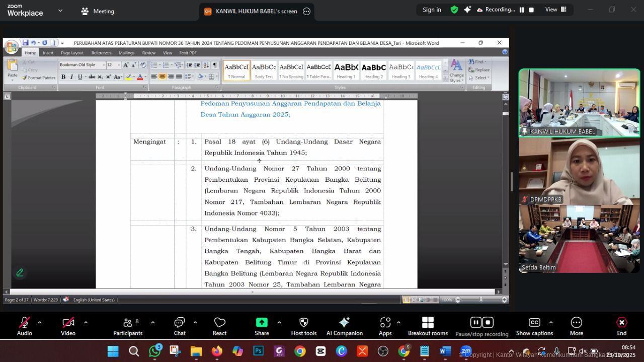644x362 pixels.
Task: Open the Zoom Apps panel
Action: pyautogui.click(x=385, y=326)
